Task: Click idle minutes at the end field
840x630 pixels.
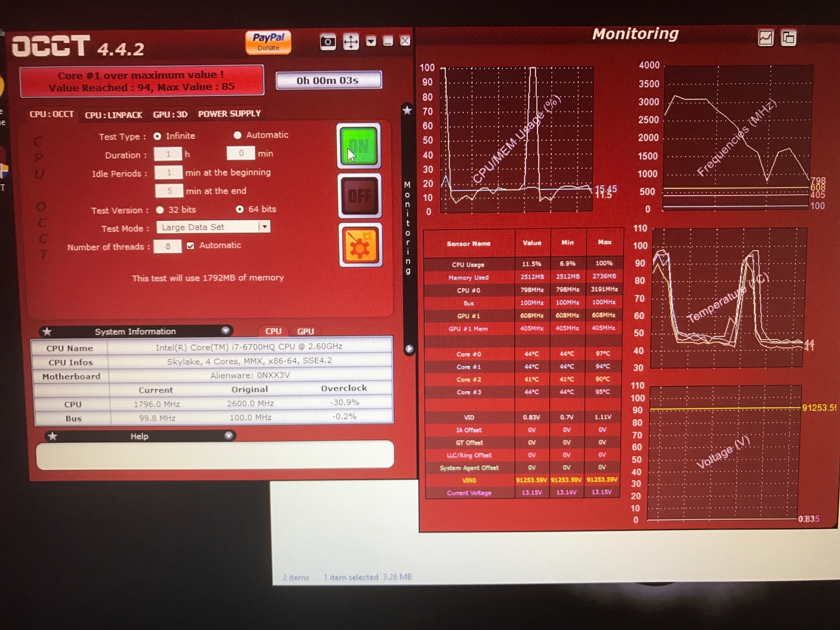Action: (170, 191)
